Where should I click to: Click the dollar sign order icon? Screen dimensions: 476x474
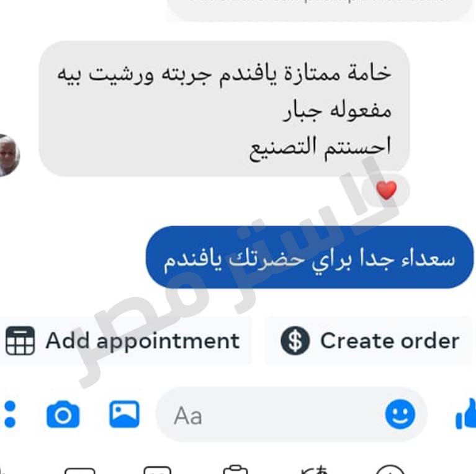tap(295, 341)
